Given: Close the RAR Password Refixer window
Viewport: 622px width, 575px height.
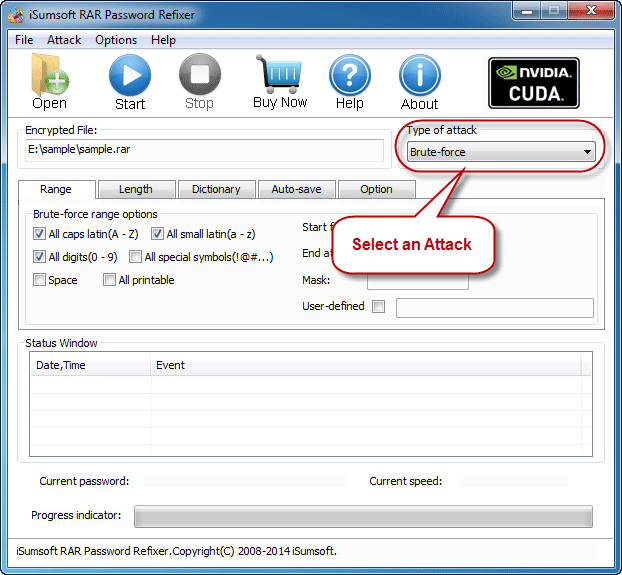Looking at the screenshot, I should (591, 11).
